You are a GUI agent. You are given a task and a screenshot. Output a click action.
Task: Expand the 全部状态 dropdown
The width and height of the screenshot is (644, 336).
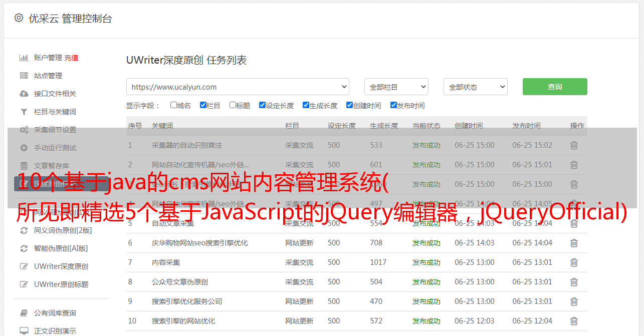point(476,87)
